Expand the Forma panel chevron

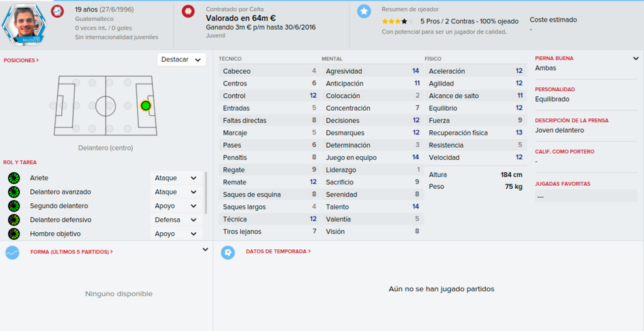tap(206, 249)
